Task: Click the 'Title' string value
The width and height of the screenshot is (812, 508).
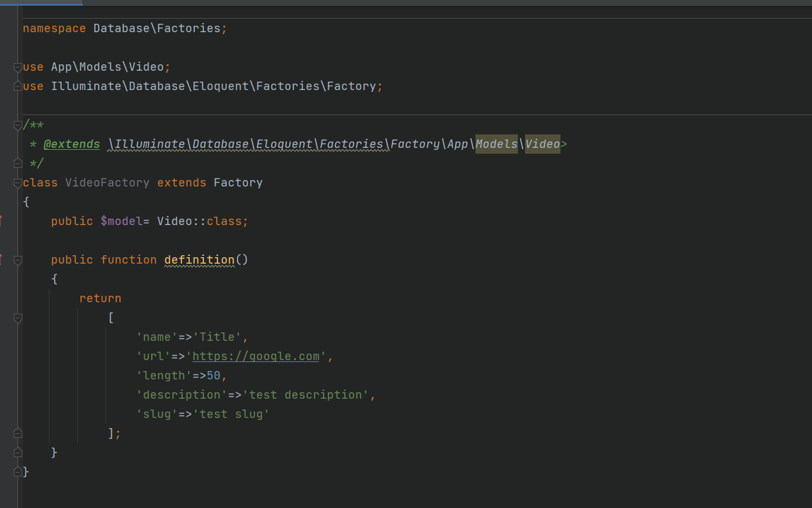Action: [x=217, y=337]
